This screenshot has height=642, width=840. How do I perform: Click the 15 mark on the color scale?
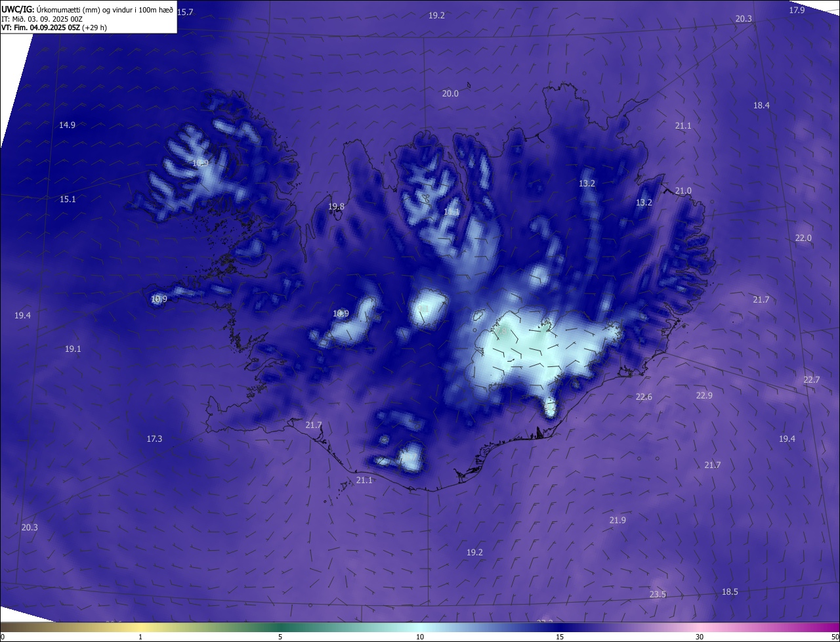click(x=560, y=637)
